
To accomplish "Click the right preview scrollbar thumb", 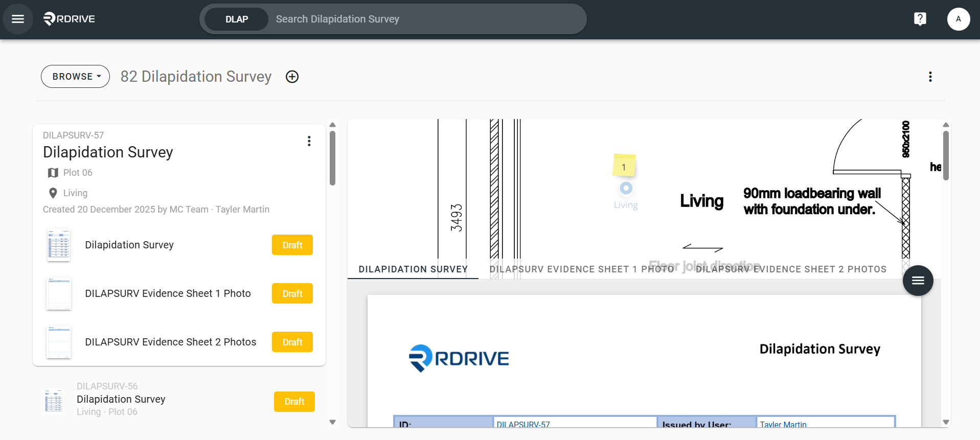I will point(946,155).
